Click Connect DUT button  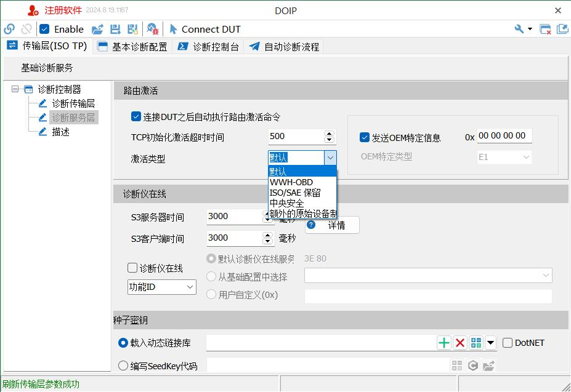pos(205,29)
